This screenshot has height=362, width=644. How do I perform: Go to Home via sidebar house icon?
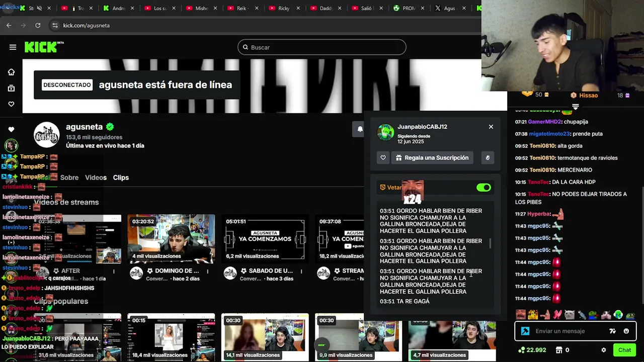[11, 72]
